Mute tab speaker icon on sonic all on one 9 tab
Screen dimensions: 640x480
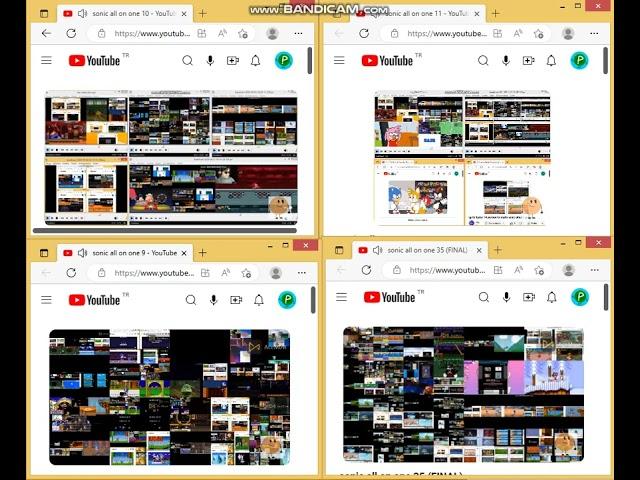[82, 253]
